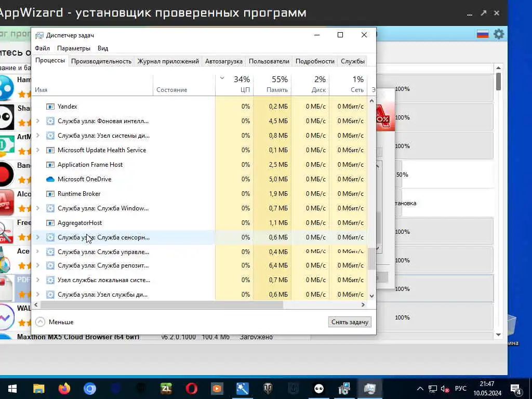Click the Task Manager taskbar icon
This screenshot has height=399, width=532.
(x=369, y=389)
